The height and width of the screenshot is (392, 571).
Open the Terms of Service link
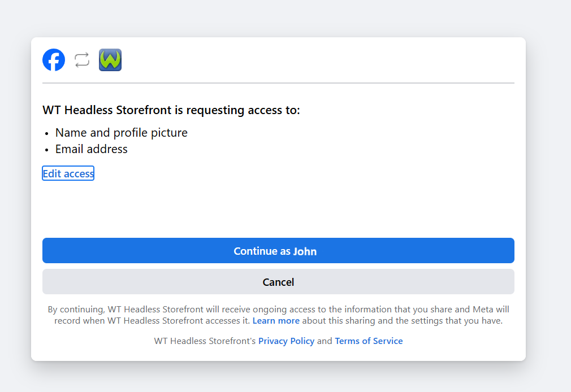(x=369, y=341)
